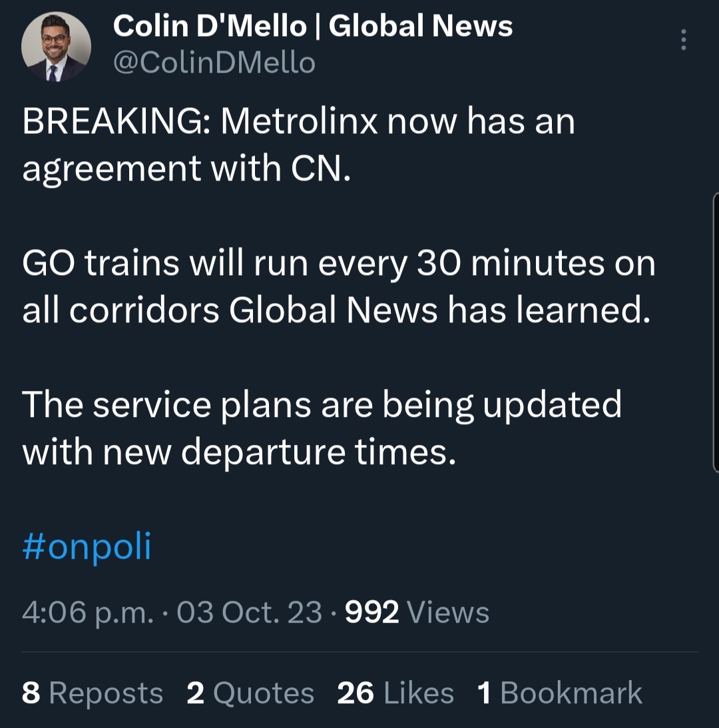
Task: Open the tweet's three-dot more options menu
Action: point(683,41)
